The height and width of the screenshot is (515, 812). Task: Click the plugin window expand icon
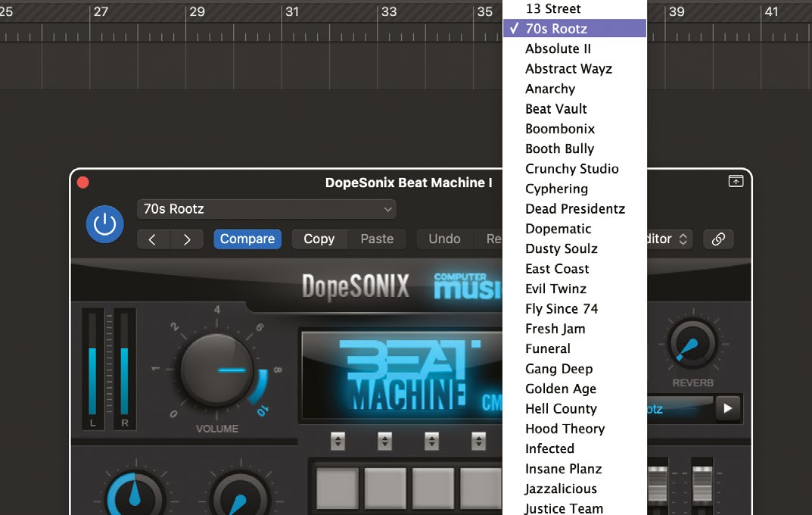(x=736, y=181)
